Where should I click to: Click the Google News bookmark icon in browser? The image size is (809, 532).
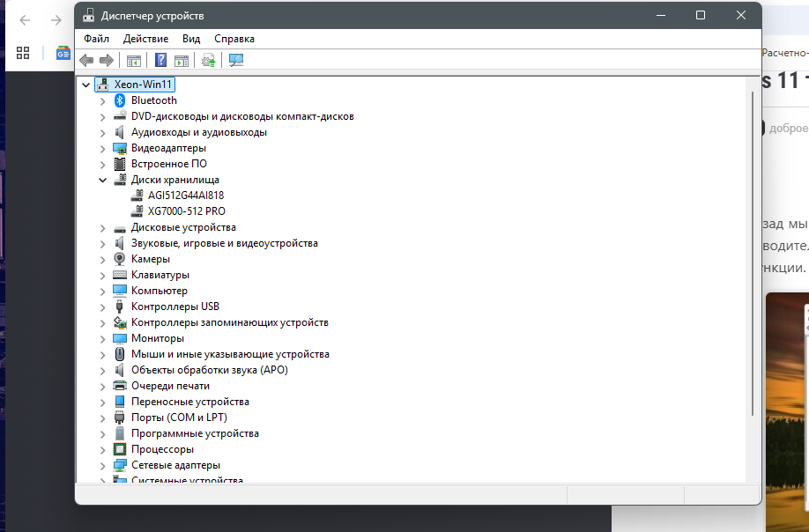click(x=63, y=53)
